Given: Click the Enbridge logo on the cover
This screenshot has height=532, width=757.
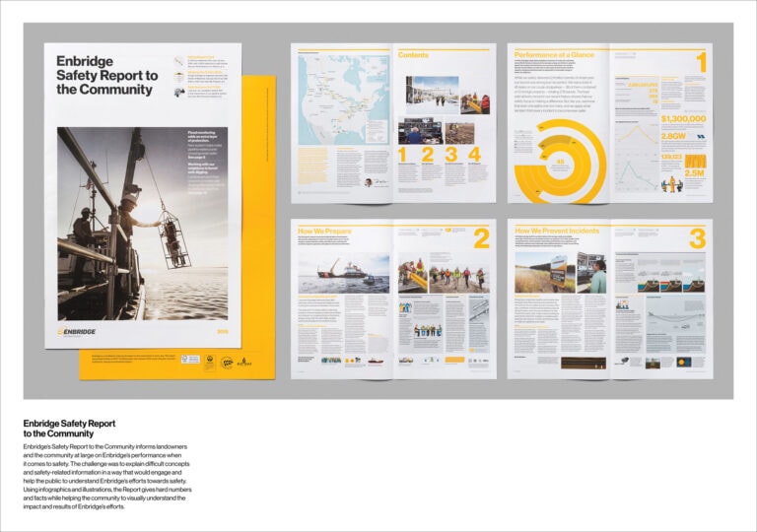Looking at the screenshot, I should pos(77,332).
